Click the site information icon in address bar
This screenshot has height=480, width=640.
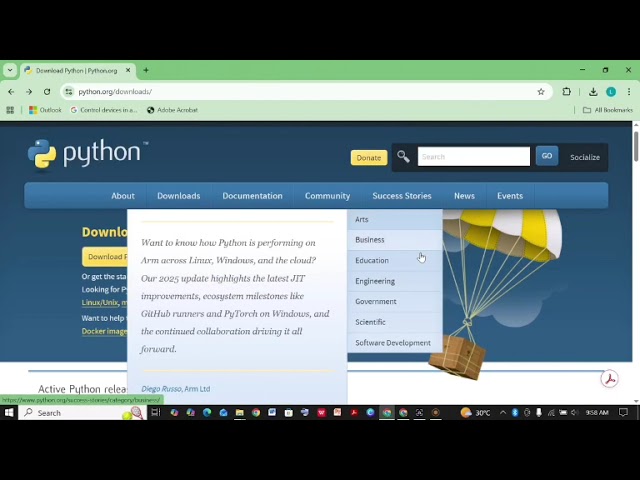tap(69, 92)
